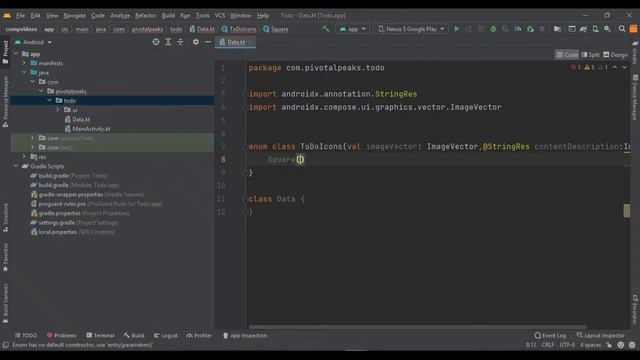Toggle the Favorites side panel

tap(5, 258)
